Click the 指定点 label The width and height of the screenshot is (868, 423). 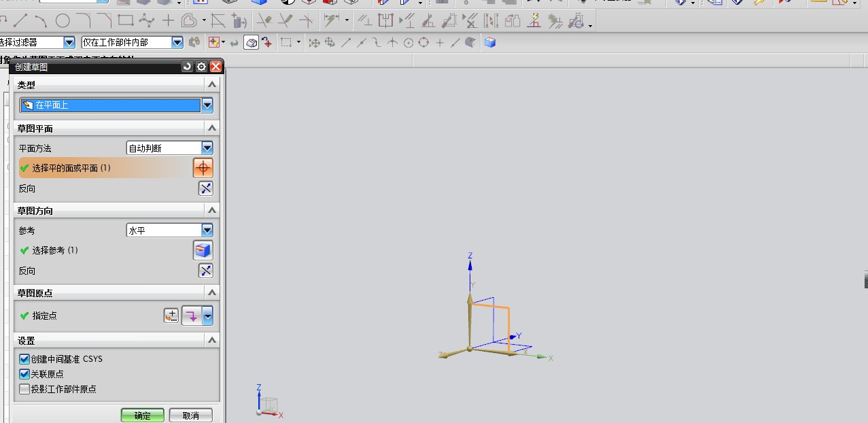pyautogui.click(x=44, y=316)
